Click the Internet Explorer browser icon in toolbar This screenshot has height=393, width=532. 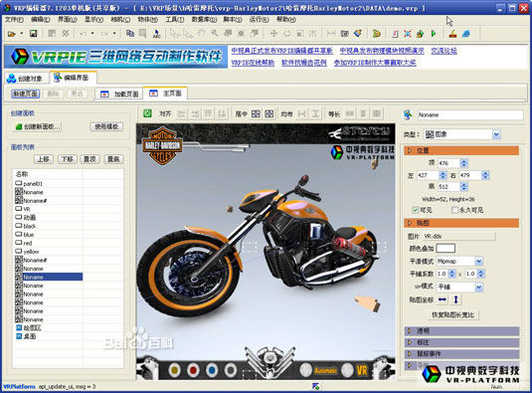point(466,34)
